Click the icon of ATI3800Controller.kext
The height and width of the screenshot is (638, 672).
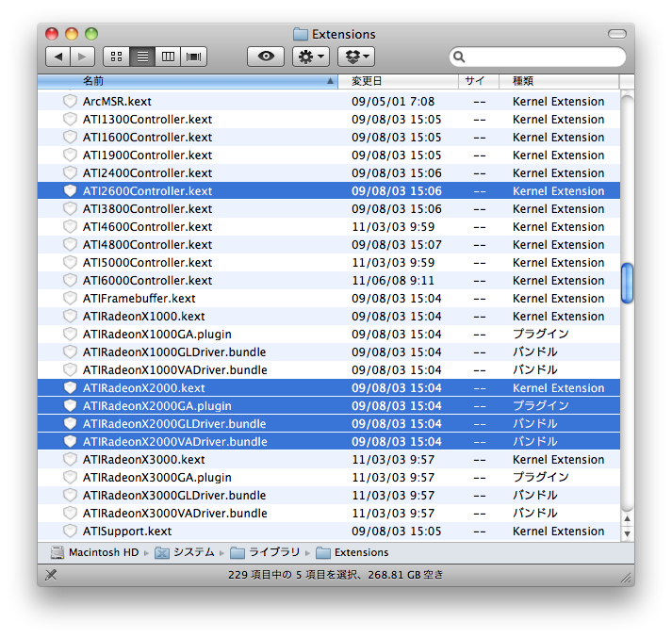[70, 208]
